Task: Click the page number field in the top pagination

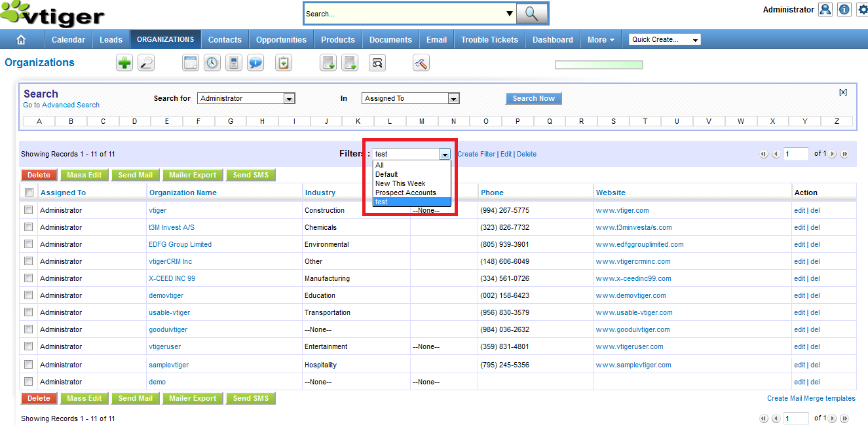Action: coord(796,154)
